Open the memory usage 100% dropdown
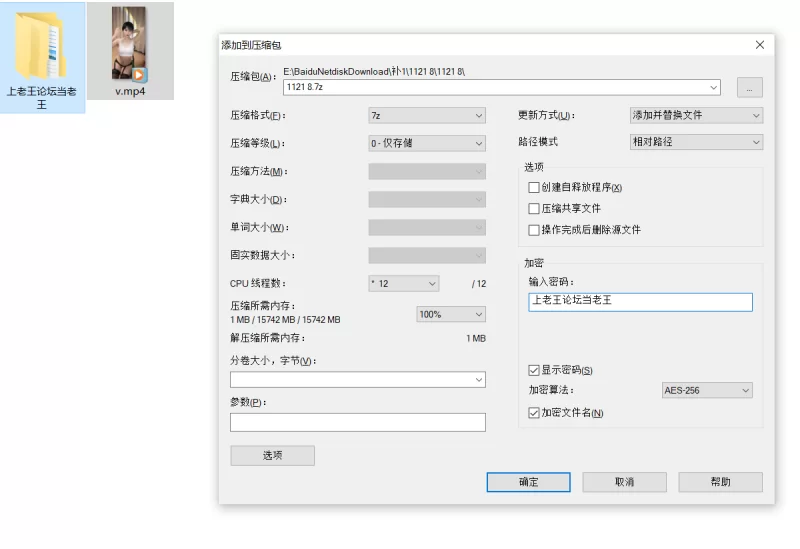The width and height of the screenshot is (800, 549). pyautogui.click(x=451, y=314)
